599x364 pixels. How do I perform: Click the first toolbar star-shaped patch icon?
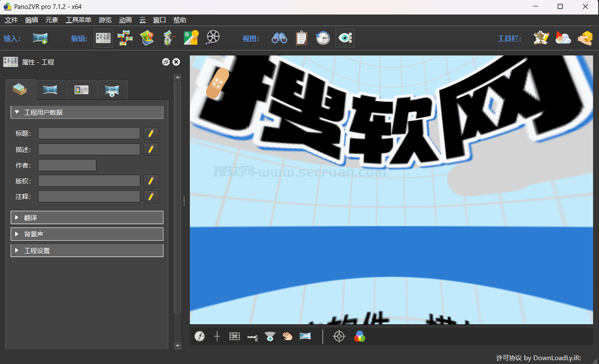tap(541, 38)
